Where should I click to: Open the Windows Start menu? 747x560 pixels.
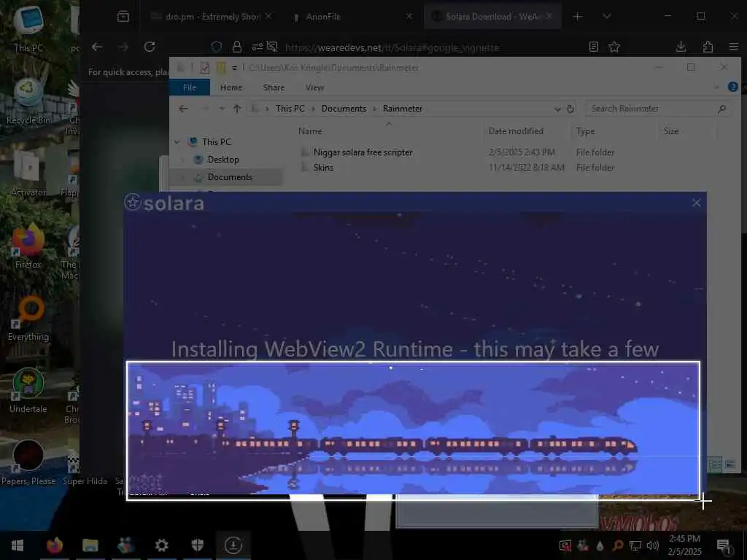[18, 545]
